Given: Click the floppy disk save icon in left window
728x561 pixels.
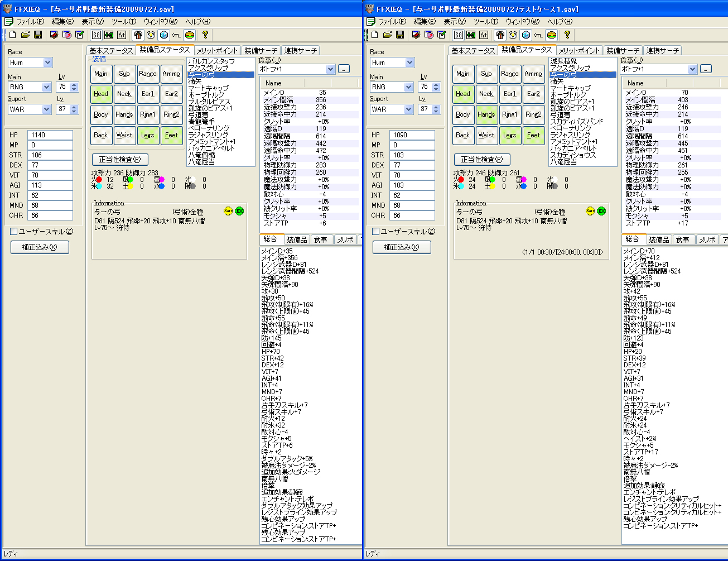Looking at the screenshot, I should click(x=38, y=35).
